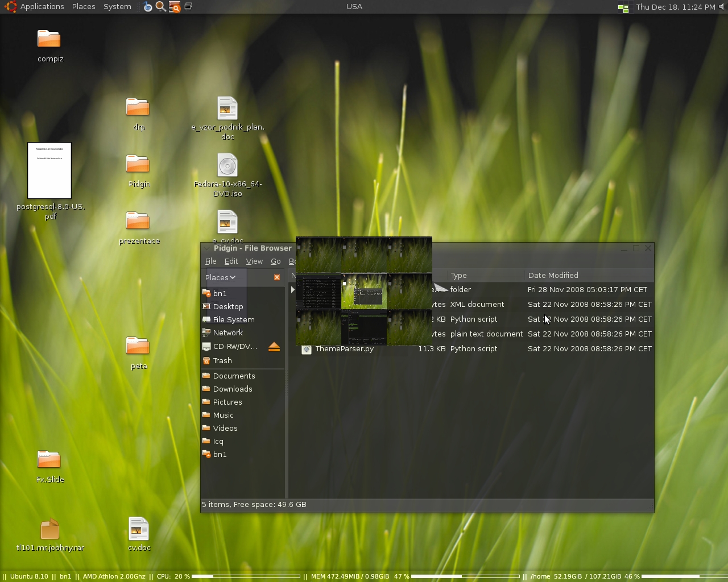Open Go menu in File Browser
728x582 pixels.
pyautogui.click(x=276, y=261)
